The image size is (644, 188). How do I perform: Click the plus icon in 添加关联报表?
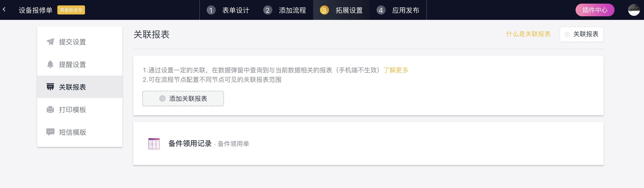click(162, 99)
